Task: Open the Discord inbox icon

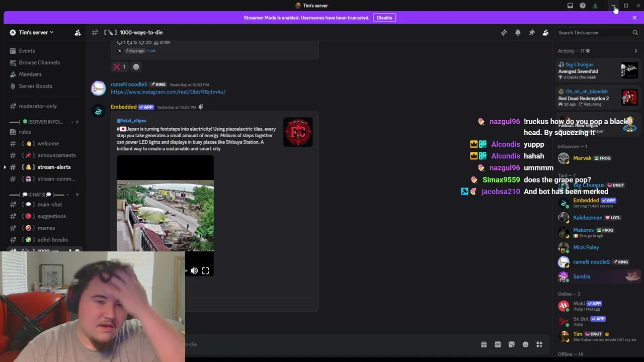Action: (x=570, y=6)
